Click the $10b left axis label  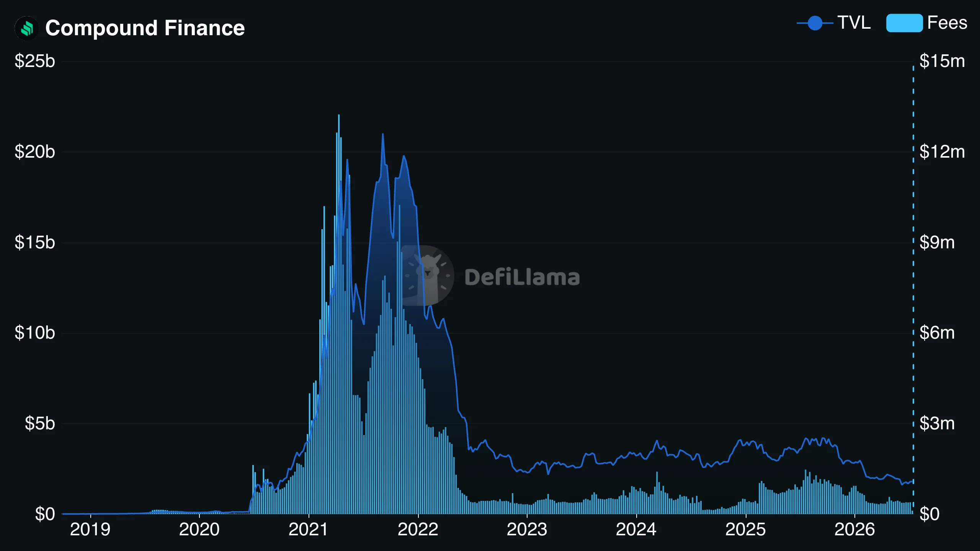click(x=35, y=333)
